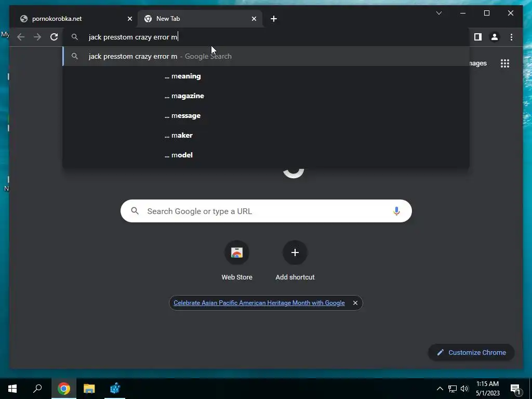This screenshot has height=399, width=532.
Task: Open the network status tray icon
Action: pyautogui.click(x=453, y=389)
